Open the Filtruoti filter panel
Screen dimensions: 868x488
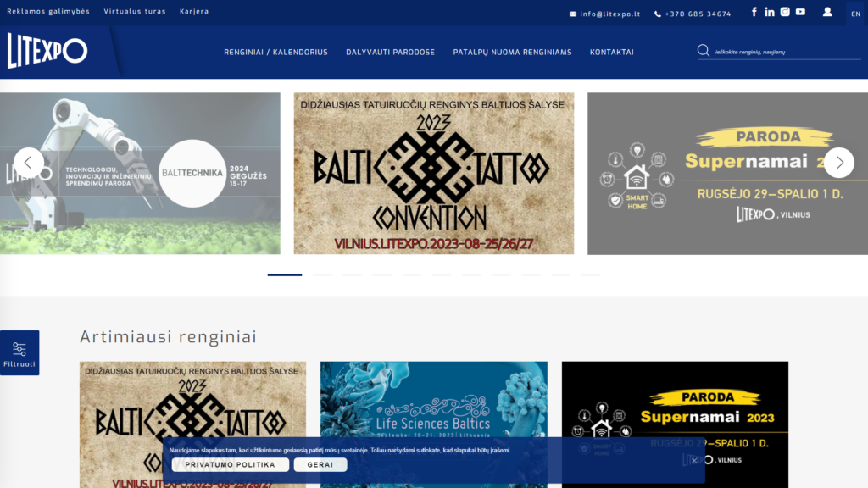[x=19, y=353]
